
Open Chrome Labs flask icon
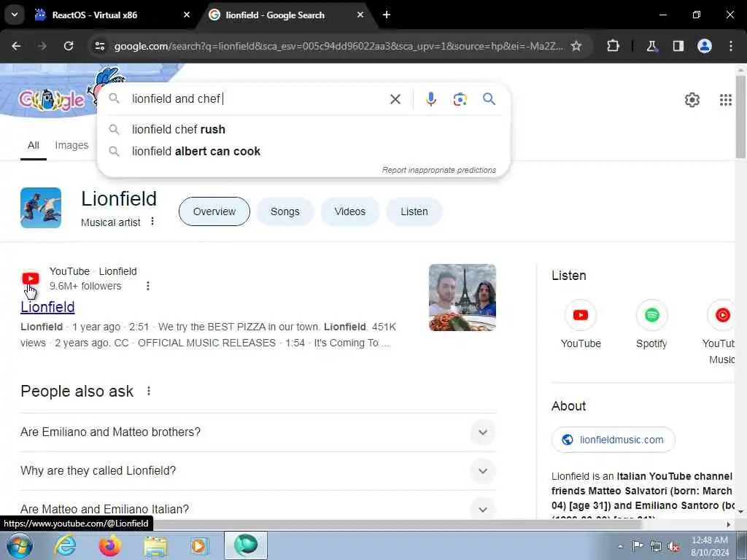(651, 46)
